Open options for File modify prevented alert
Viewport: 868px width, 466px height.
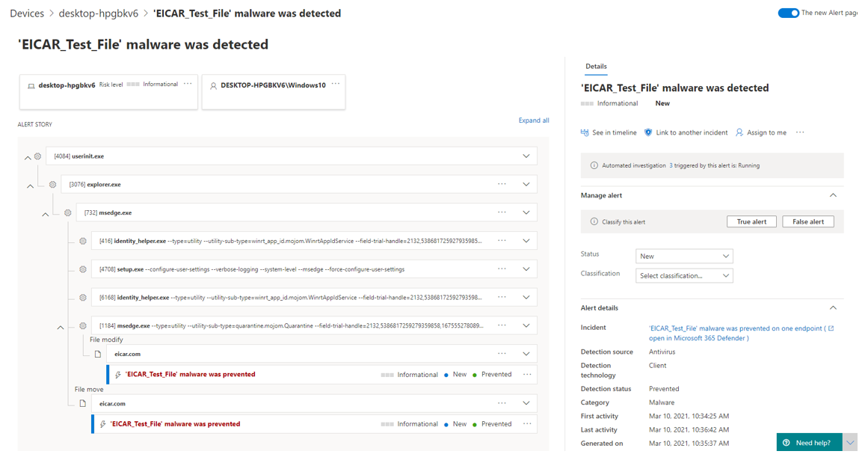pyautogui.click(x=527, y=375)
